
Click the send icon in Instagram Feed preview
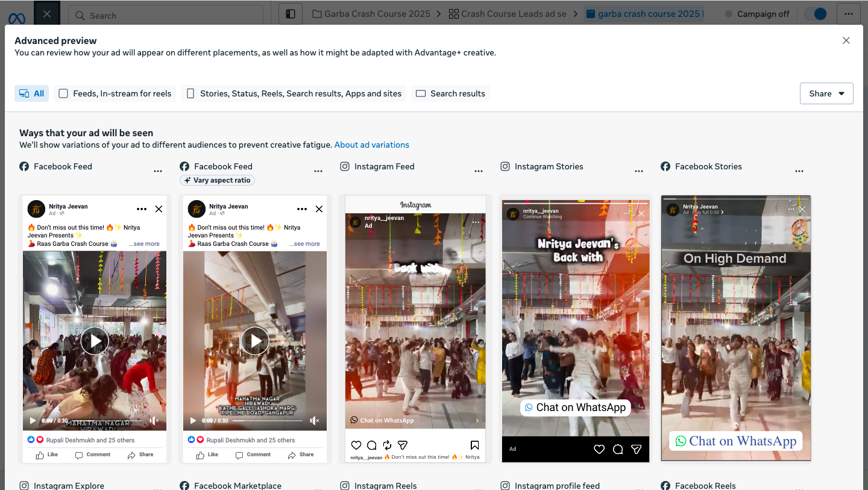[403, 445]
